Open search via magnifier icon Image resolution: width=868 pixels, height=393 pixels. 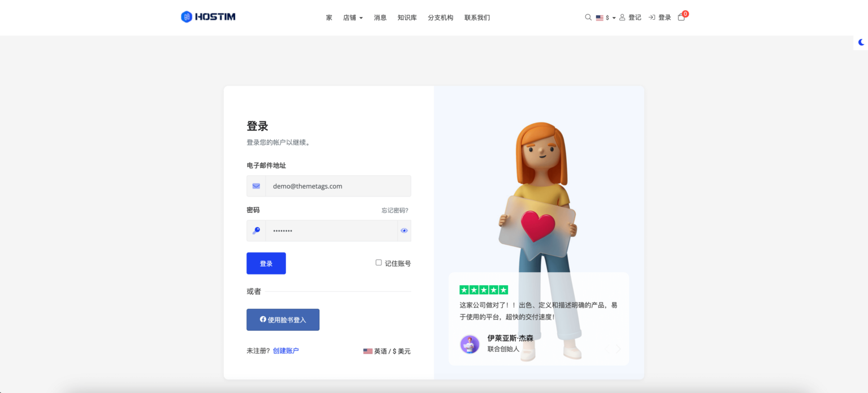[x=588, y=18]
